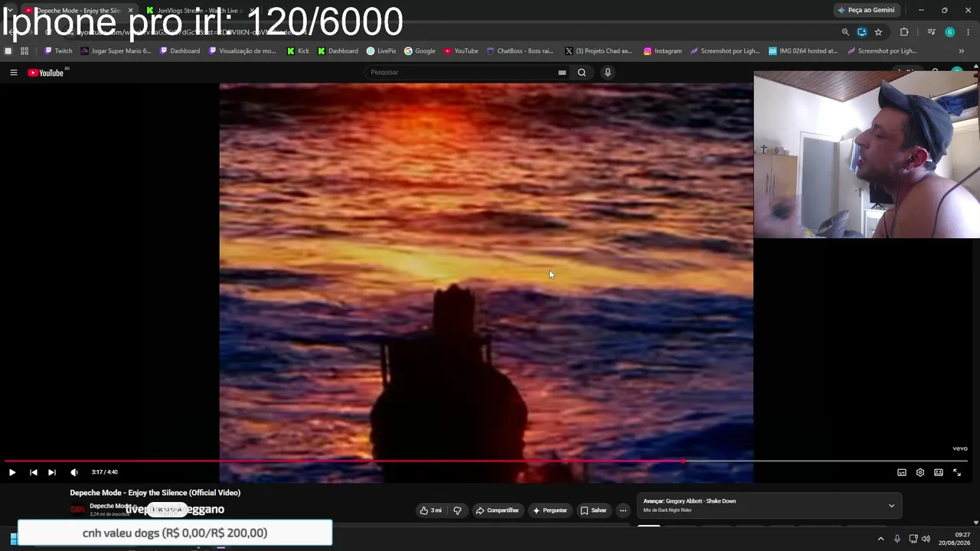Open the Google bookmark
The height and width of the screenshot is (551, 980).
coord(420,51)
